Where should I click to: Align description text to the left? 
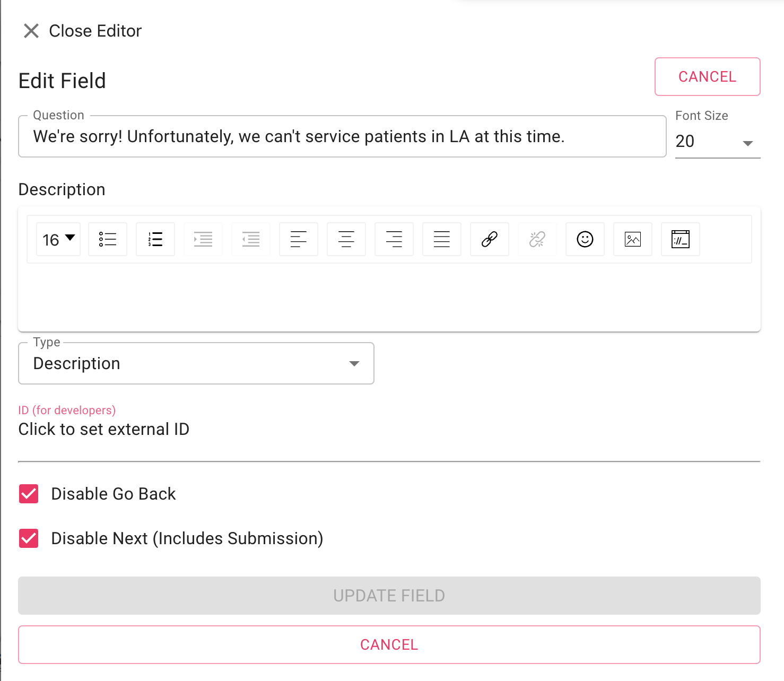(299, 239)
